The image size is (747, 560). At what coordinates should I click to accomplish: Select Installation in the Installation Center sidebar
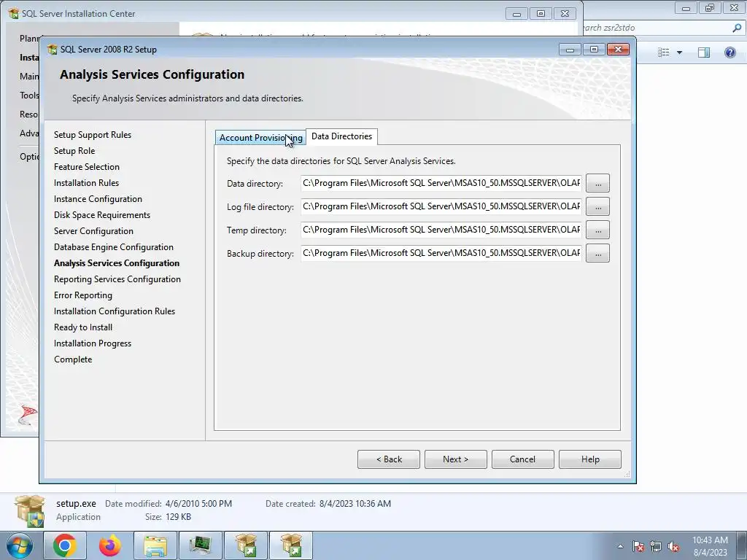click(29, 57)
